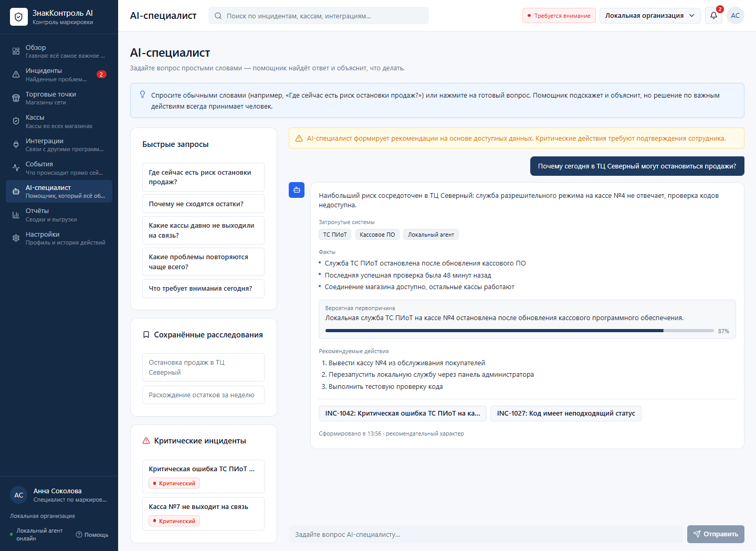This screenshot has width=756, height=551.
Task: Click the warning icon in yellow banner
Action: coord(299,139)
